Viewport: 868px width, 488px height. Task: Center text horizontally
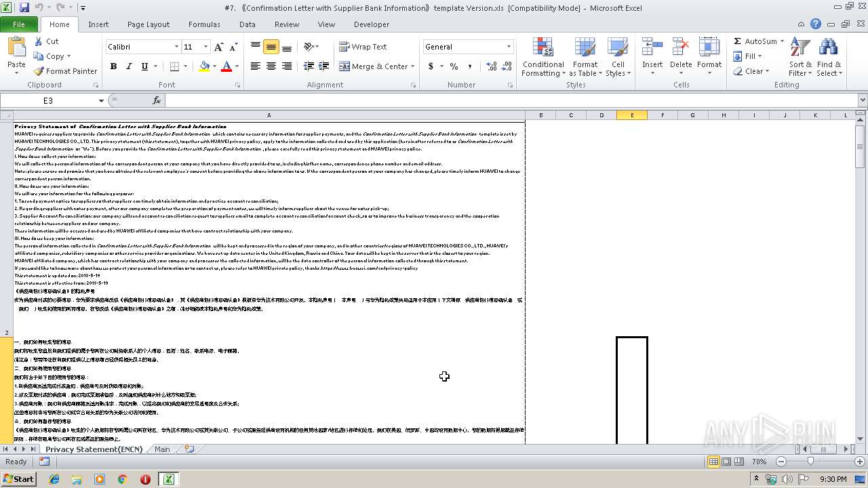pos(271,66)
